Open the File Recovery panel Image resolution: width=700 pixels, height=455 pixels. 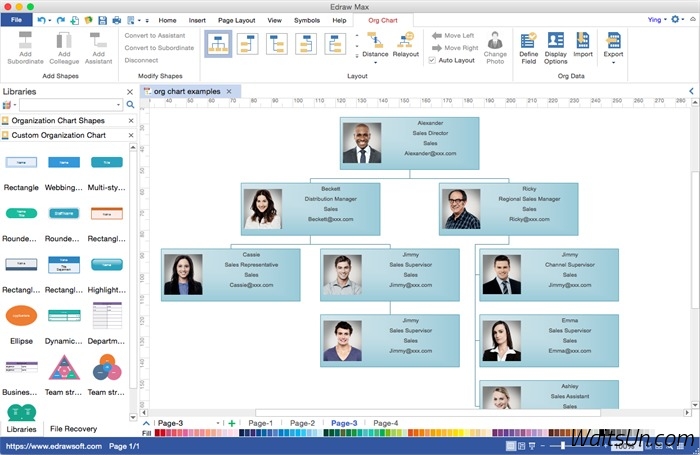pos(73,429)
